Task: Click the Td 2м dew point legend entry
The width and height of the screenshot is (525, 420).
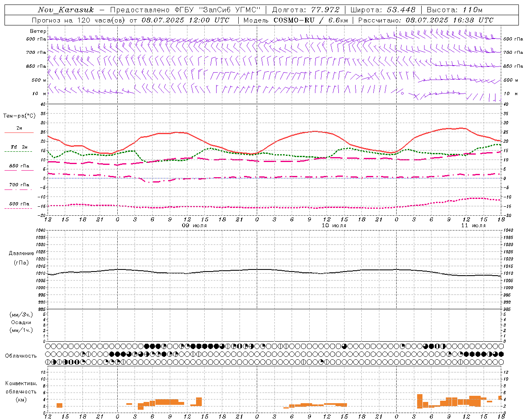Action: coord(19,147)
